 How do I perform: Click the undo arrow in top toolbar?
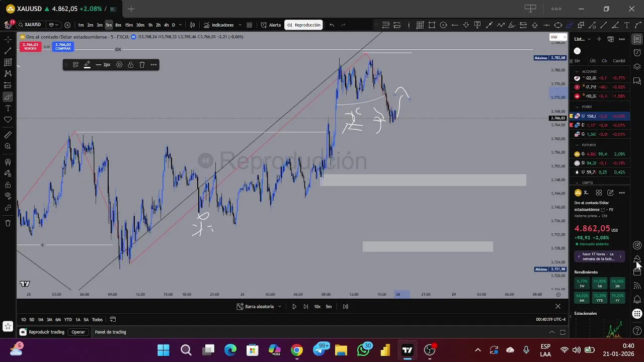click(332, 25)
